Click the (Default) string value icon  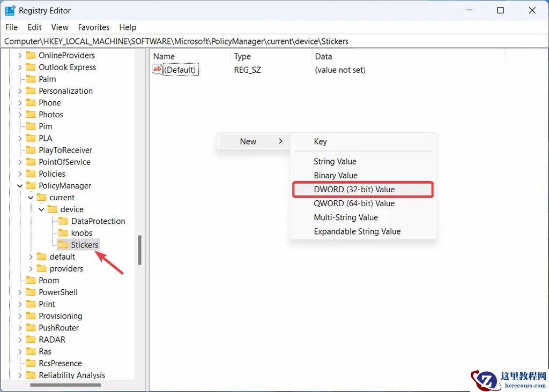pyautogui.click(x=157, y=70)
